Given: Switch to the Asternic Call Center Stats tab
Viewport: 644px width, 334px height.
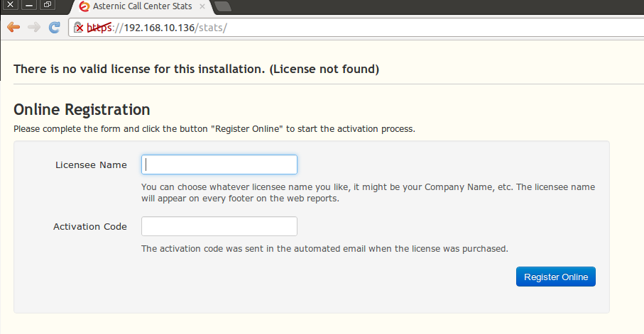Looking at the screenshot, I should [142, 6].
